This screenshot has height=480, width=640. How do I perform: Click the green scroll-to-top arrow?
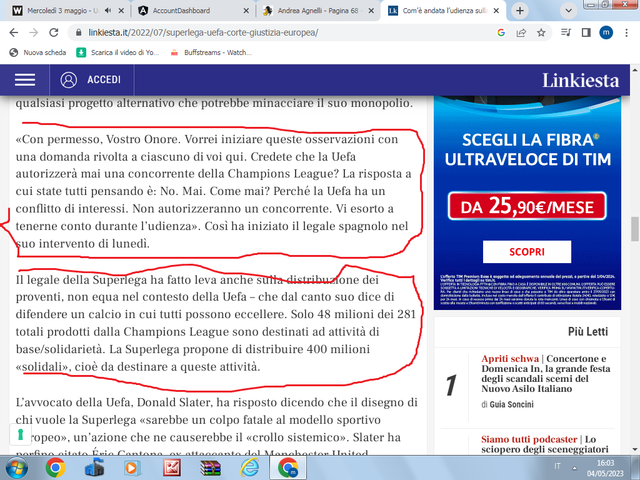[20, 435]
